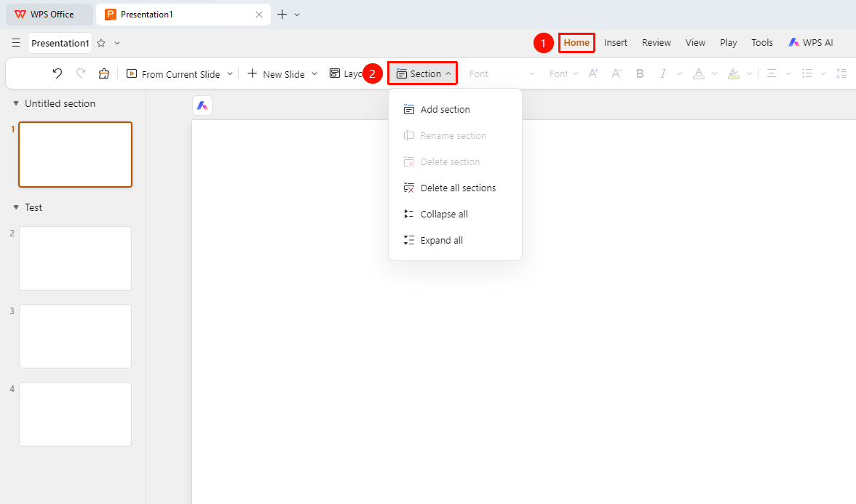Image resolution: width=856 pixels, height=504 pixels.
Task: Click the format painter clear icon
Action: [103, 73]
